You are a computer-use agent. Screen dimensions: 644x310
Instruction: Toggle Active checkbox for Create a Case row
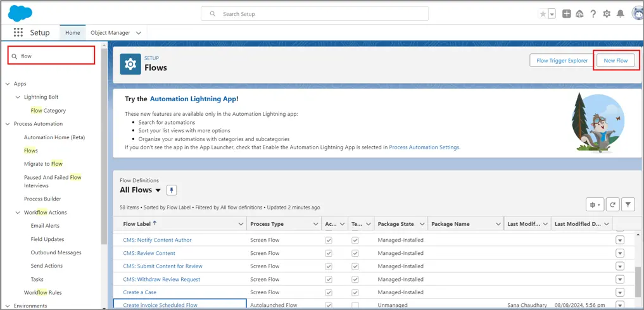329,292
